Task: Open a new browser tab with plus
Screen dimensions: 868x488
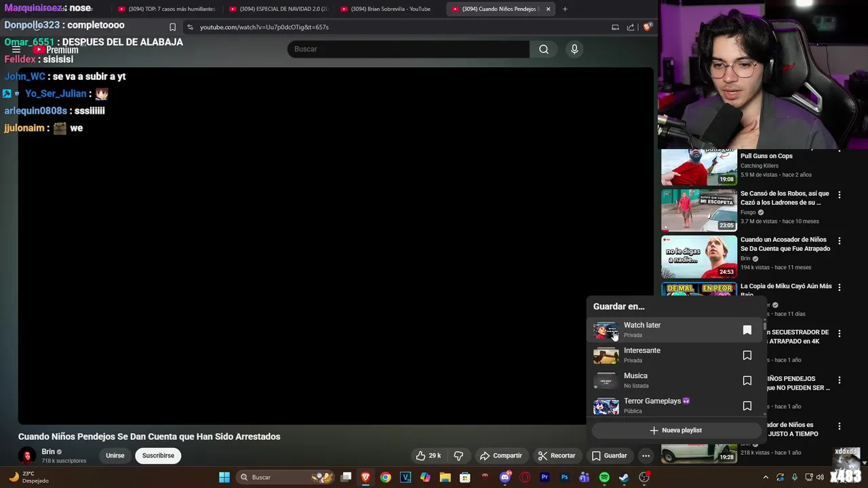Action: pos(565,9)
